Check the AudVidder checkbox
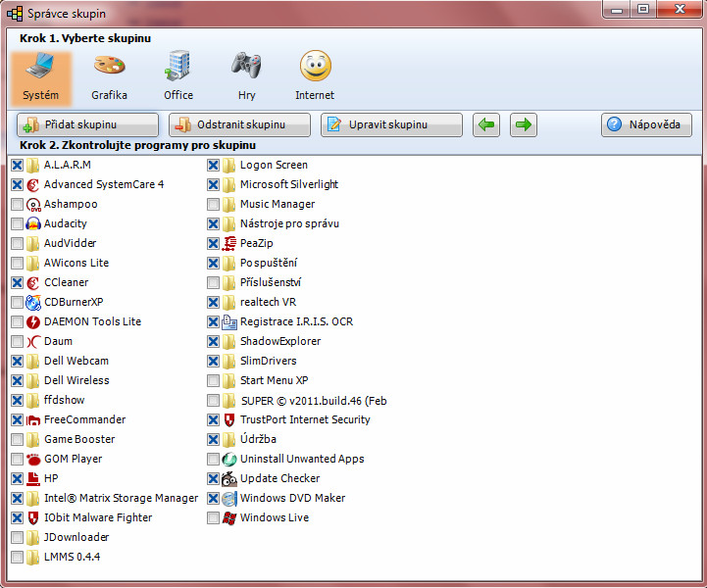707x588 pixels. [x=17, y=244]
